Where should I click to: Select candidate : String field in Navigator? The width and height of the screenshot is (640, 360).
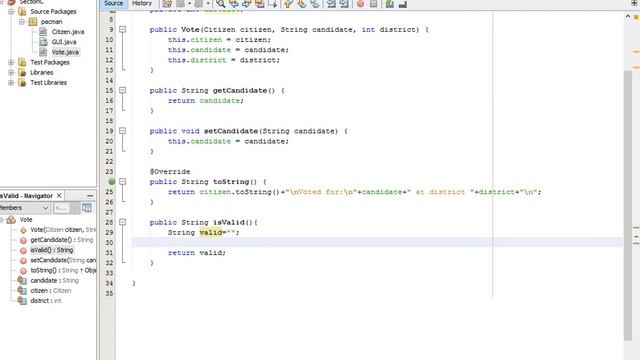(54, 280)
